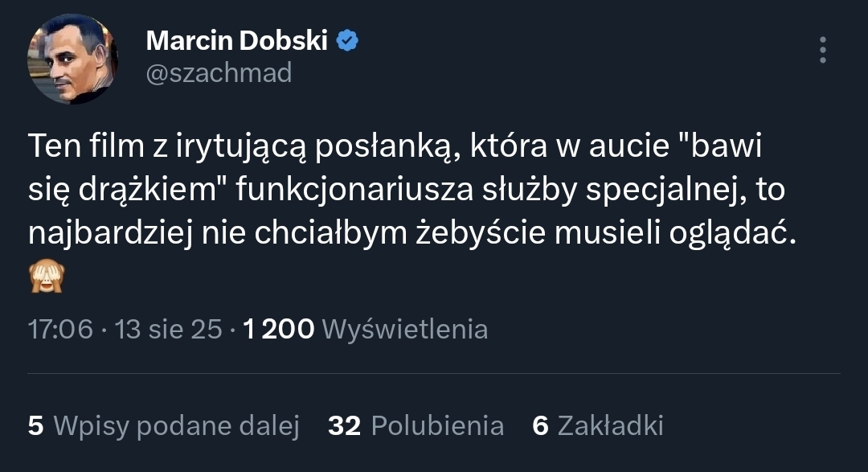Click the 17:06 timestamp
Viewport: 868px width, 472px height.
click(x=60, y=329)
